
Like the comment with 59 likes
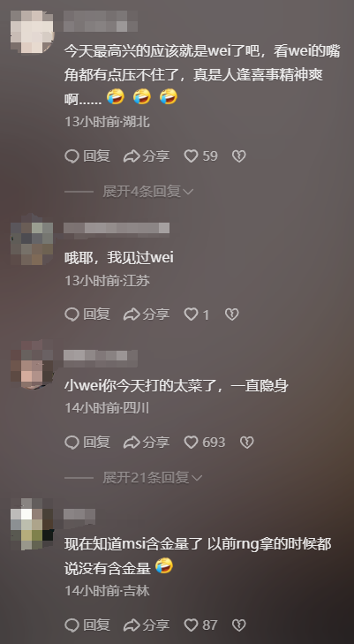tap(200, 156)
